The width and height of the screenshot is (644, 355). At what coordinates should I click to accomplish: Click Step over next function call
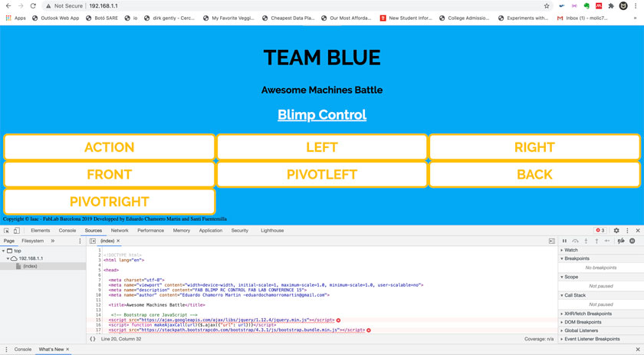point(575,241)
